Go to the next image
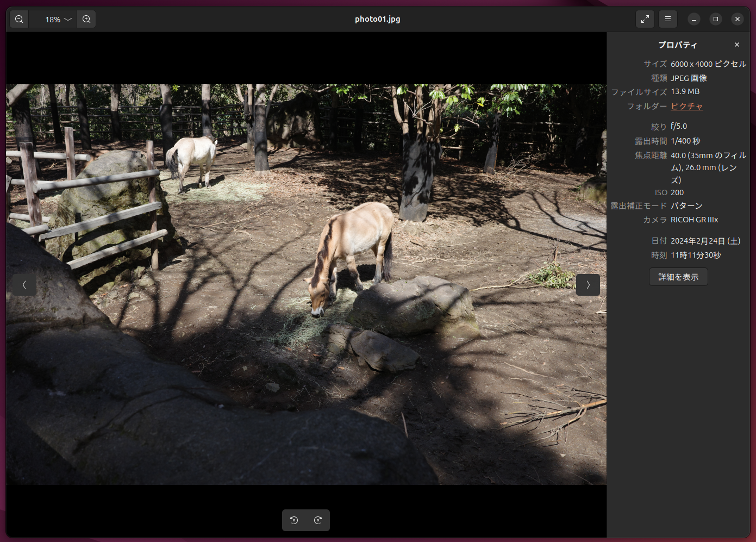This screenshot has width=756, height=542. pos(588,285)
